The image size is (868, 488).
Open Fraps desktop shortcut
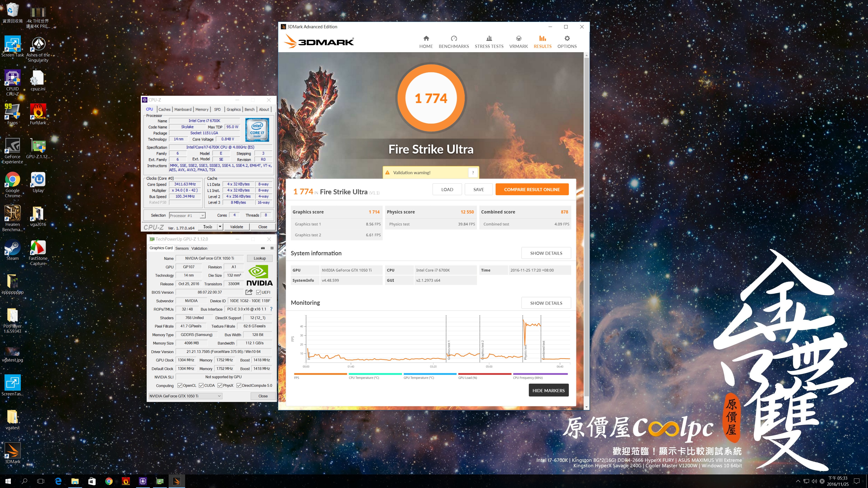(x=12, y=115)
